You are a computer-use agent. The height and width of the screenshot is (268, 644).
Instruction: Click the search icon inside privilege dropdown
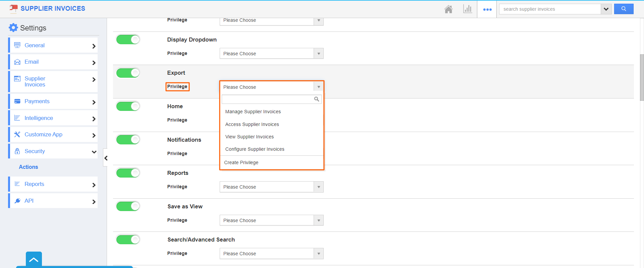(316, 99)
